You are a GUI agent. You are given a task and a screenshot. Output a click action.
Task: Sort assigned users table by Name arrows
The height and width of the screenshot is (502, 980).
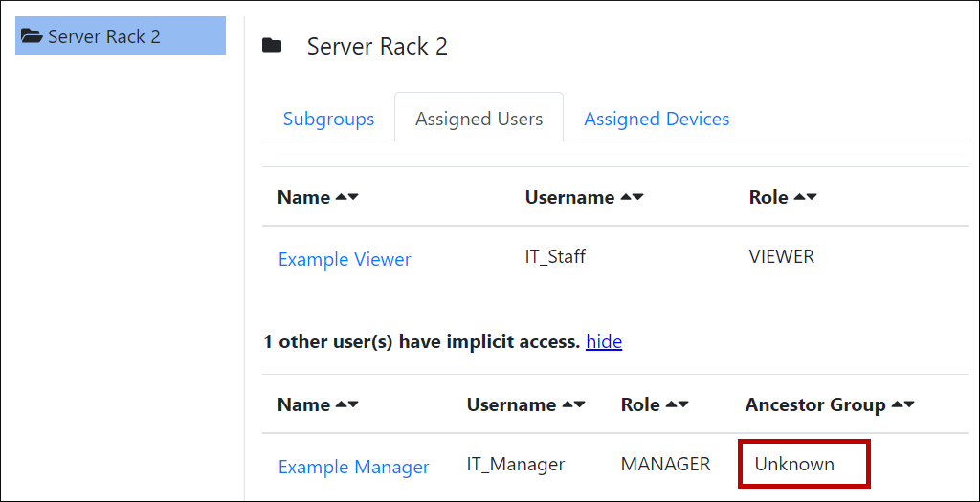point(346,198)
